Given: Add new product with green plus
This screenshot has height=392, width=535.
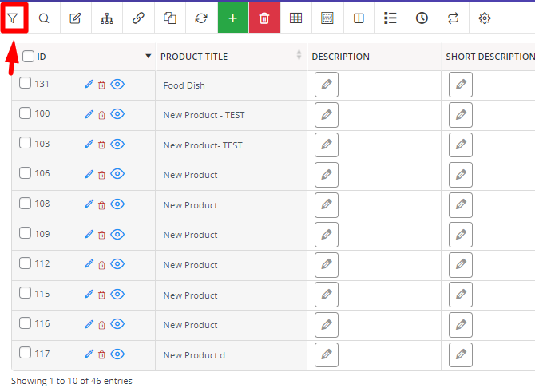Looking at the screenshot, I should coord(233,18).
